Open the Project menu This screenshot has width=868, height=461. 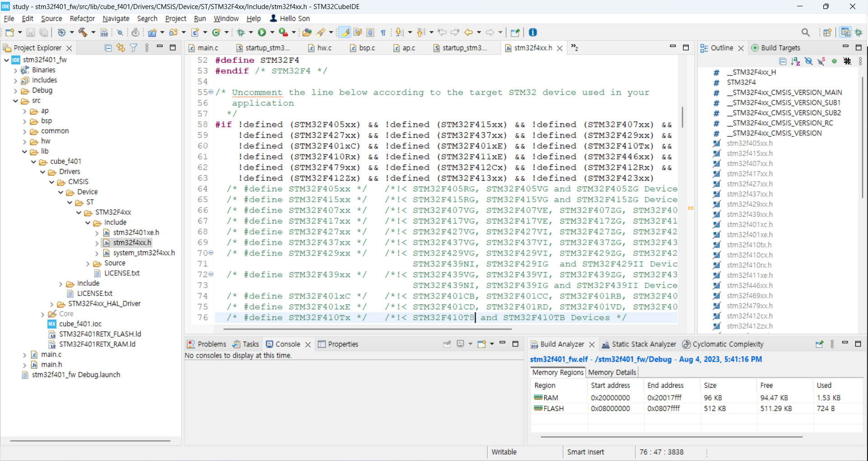click(x=176, y=19)
